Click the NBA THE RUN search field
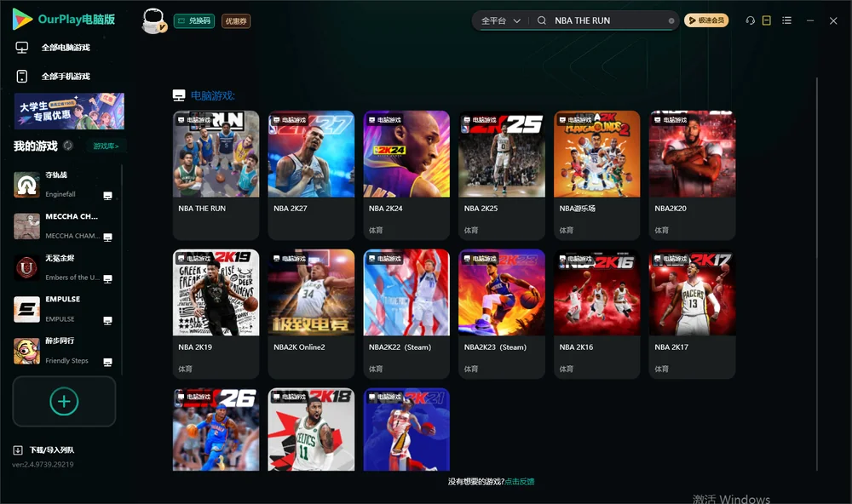The image size is (852, 504). pyautogui.click(x=608, y=20)
